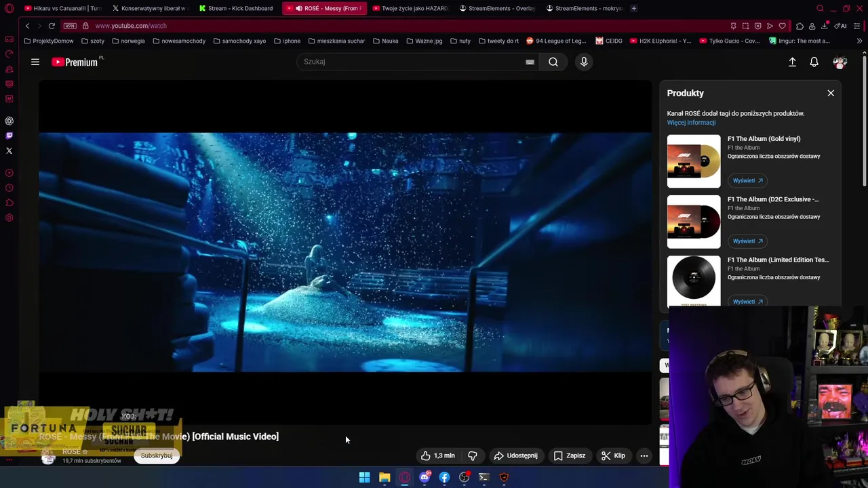The width and height of the screenshot is (868, 488).
Task: Open a new browser tab with plus
Action: [633, 8]
